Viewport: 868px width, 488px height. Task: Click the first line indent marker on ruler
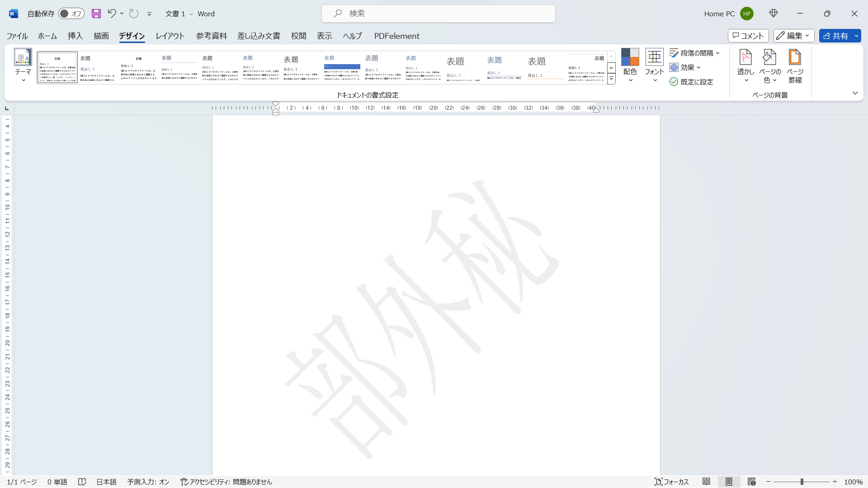pyautogui.click(x=276, y=104)
